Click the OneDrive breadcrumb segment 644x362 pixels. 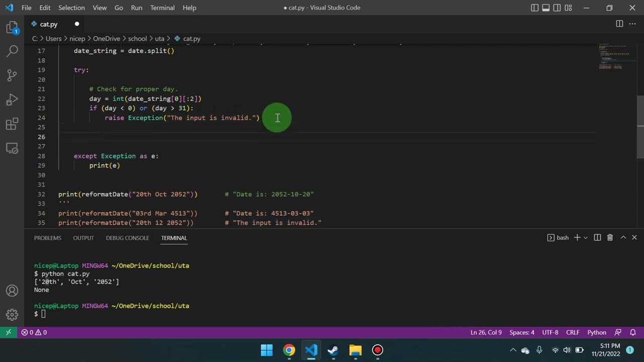coord(107,39)
